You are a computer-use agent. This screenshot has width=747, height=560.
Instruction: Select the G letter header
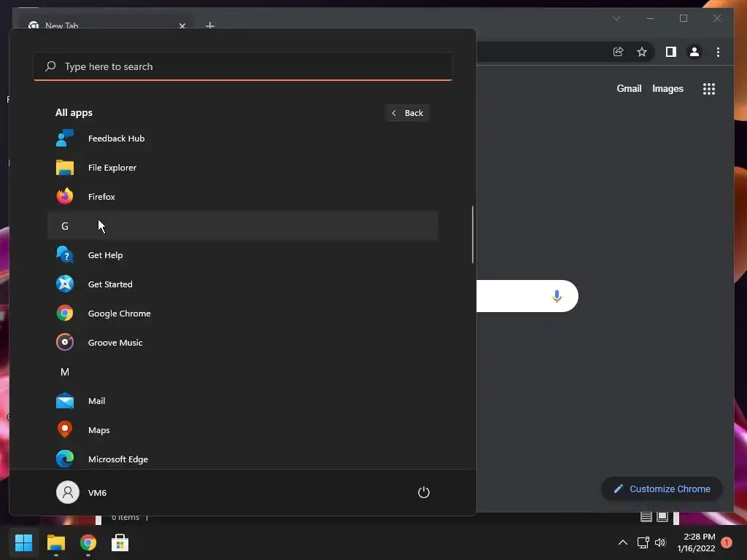coord(242,226)
